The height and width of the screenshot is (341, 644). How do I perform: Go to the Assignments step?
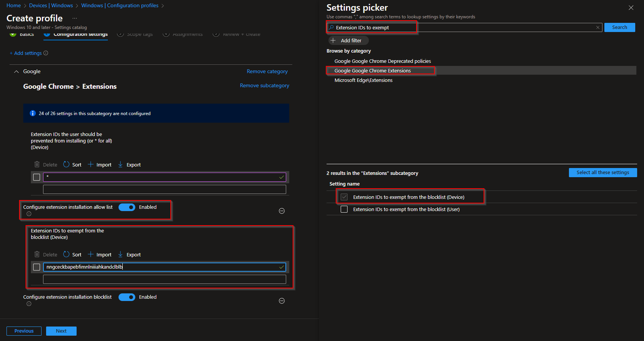183,34
